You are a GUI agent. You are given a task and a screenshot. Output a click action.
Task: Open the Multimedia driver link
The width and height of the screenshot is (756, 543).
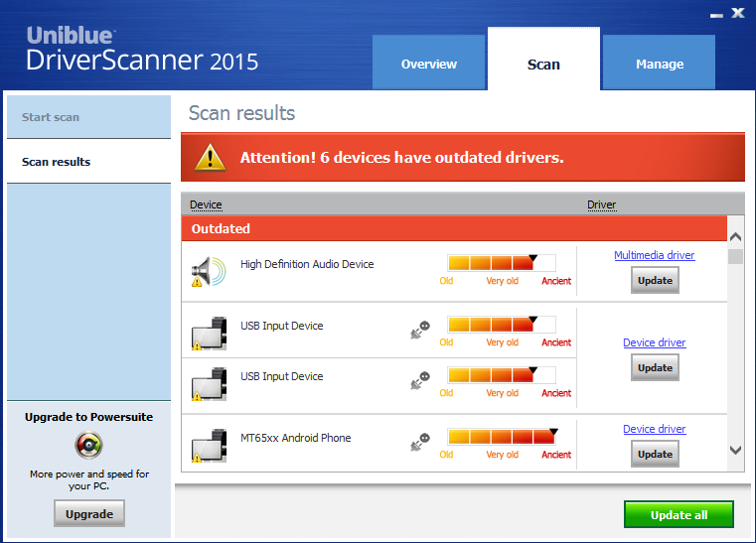tap(655, 255)
